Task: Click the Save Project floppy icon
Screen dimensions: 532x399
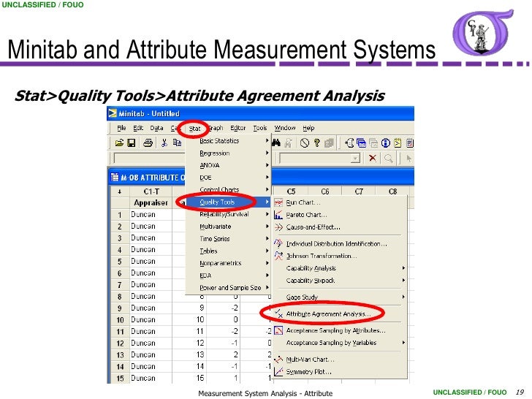Action: click(132, 142)
